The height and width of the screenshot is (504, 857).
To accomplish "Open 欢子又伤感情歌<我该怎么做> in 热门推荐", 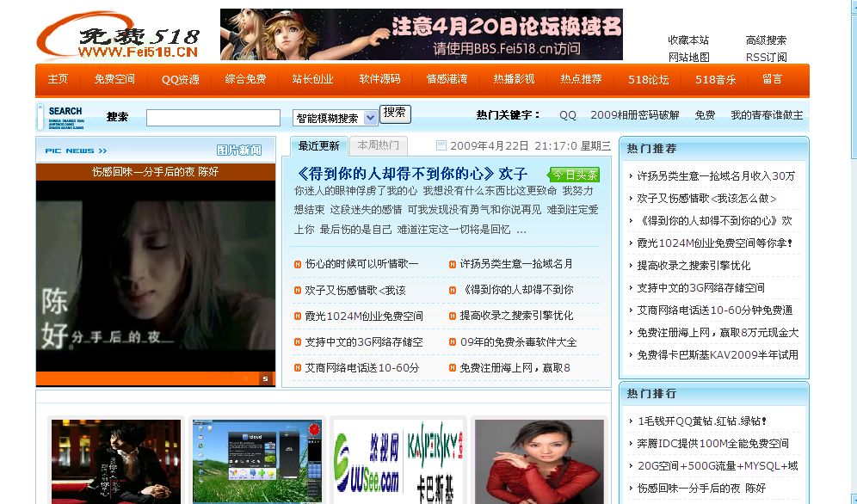I will tap(706, 198).
